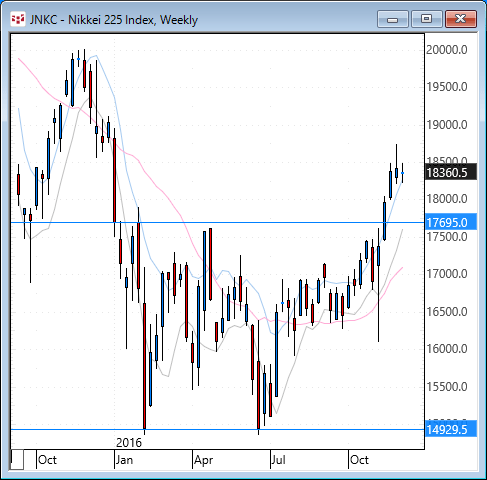Click the JNKC chart window icon
This screenshot has height=480, width=487.
pos(18,19)
